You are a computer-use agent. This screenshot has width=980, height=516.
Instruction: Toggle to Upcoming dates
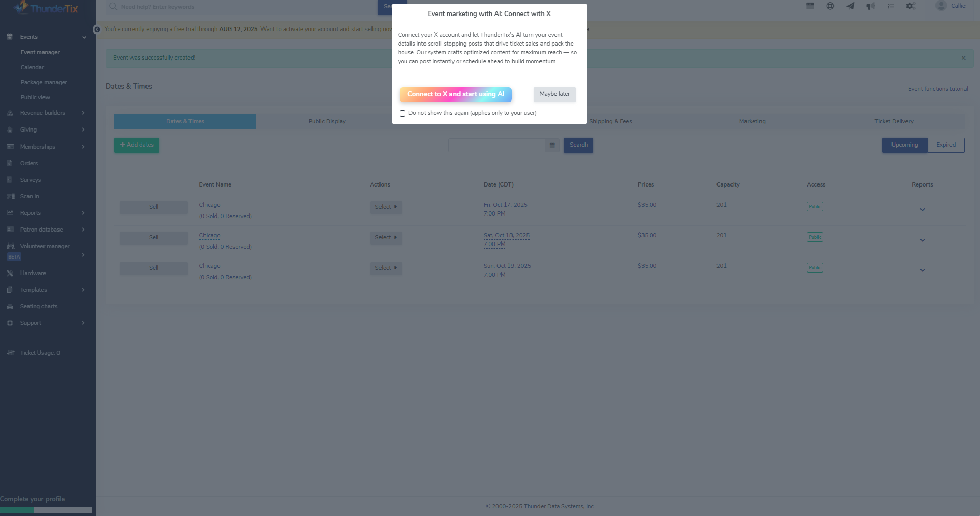[904, 145]
